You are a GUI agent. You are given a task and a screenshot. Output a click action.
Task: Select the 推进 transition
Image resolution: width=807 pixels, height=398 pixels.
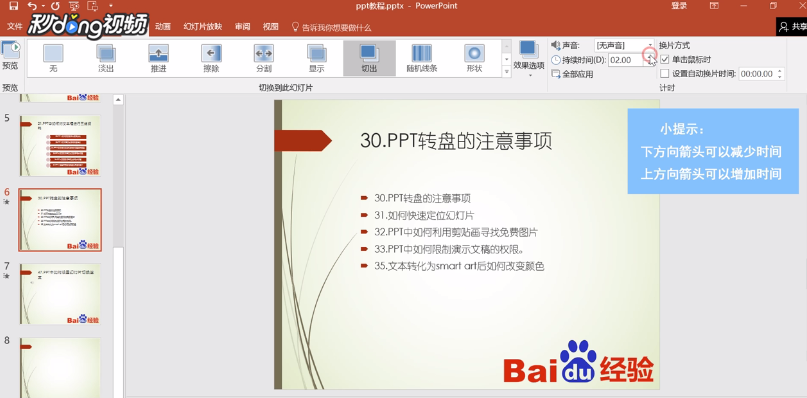tap(159, 58)
